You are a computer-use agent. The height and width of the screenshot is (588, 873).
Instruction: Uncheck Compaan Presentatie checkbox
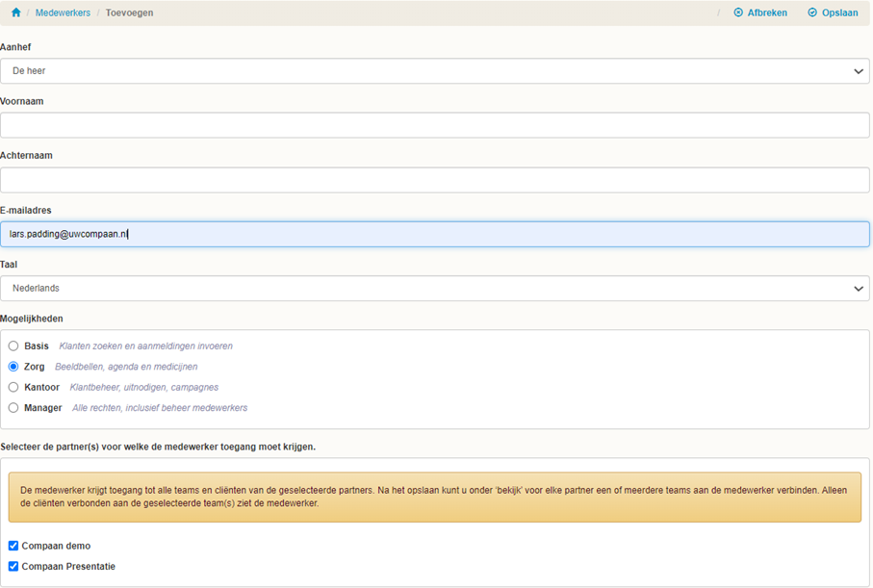point(13,566)
